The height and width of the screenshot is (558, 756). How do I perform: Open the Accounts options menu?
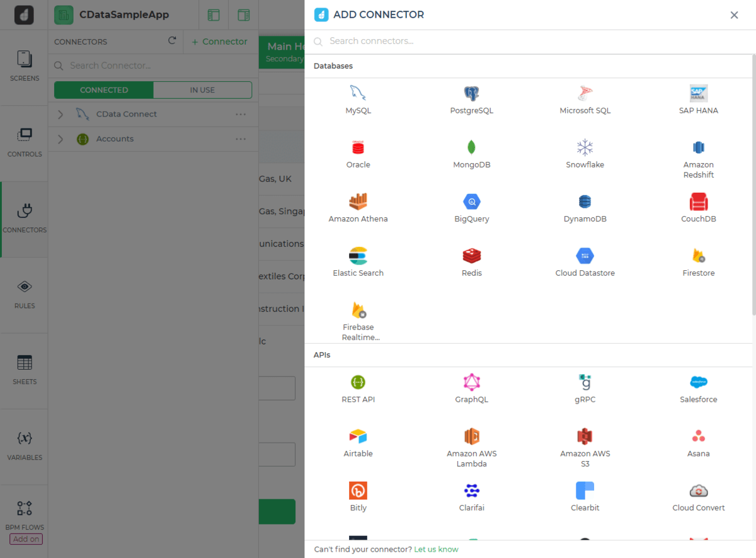(241, 139)
